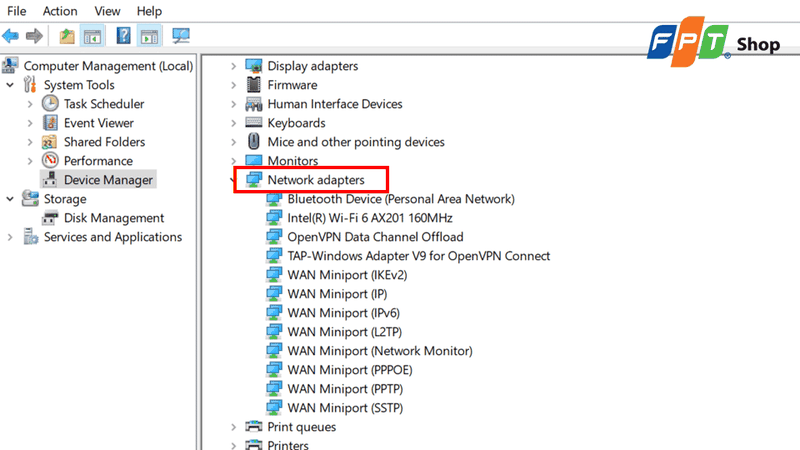Click the Storage icon in tree

[x=30, y=198]
